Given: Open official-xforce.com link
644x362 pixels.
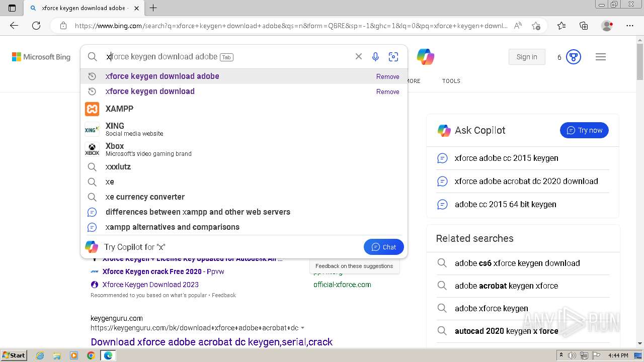Looking at the screenshot, I should (x=342, y=285).
